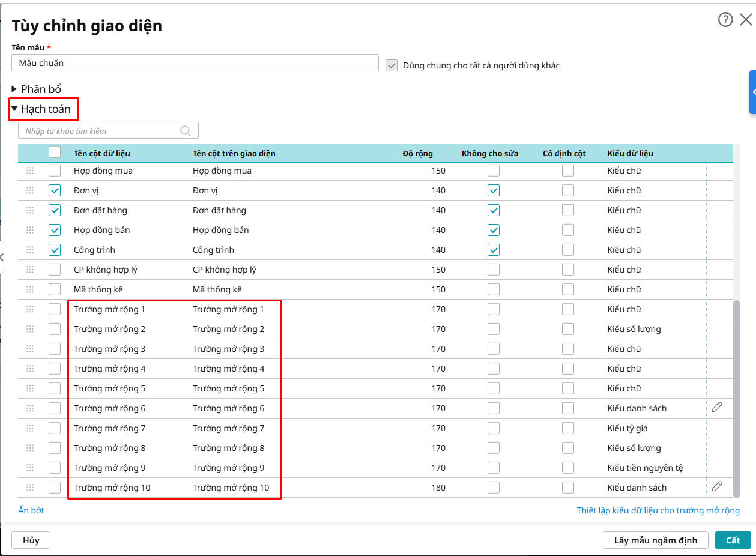Click the Cất save button
Image resolution: width=756 pixels, height=556 pixels.
coord(733,540)
